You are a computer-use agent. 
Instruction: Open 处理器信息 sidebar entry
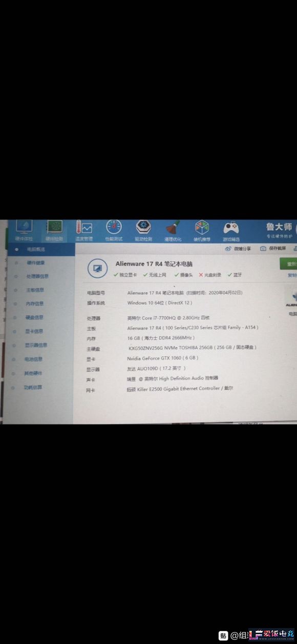coord(37,276)
